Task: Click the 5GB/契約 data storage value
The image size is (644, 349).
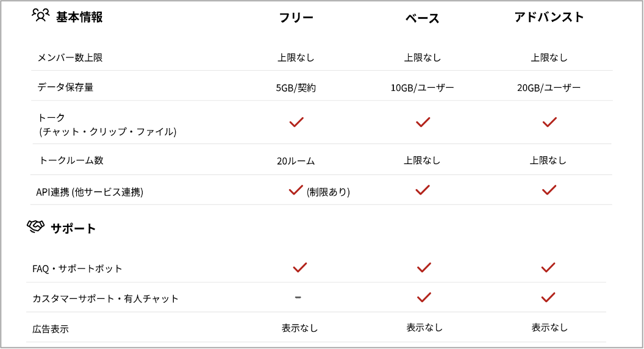Action: click(x=296, y=88)
